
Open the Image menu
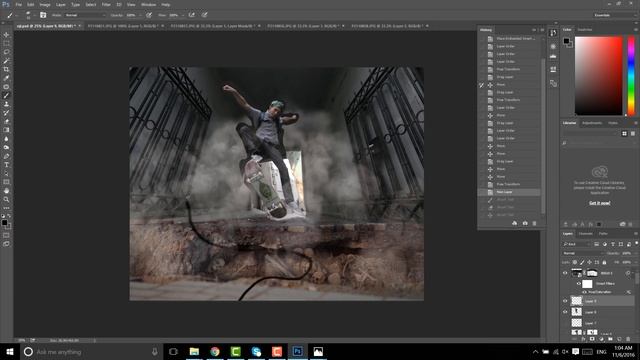(x=45, y=4)
